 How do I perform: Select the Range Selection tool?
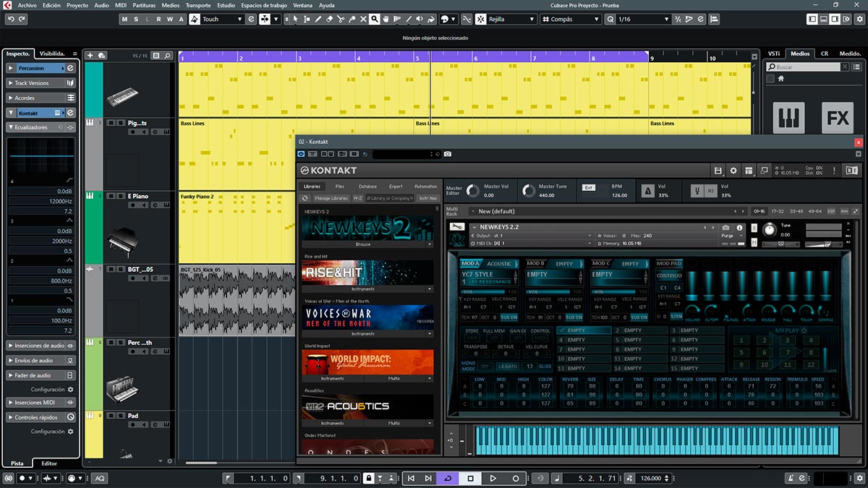(307, 19)
